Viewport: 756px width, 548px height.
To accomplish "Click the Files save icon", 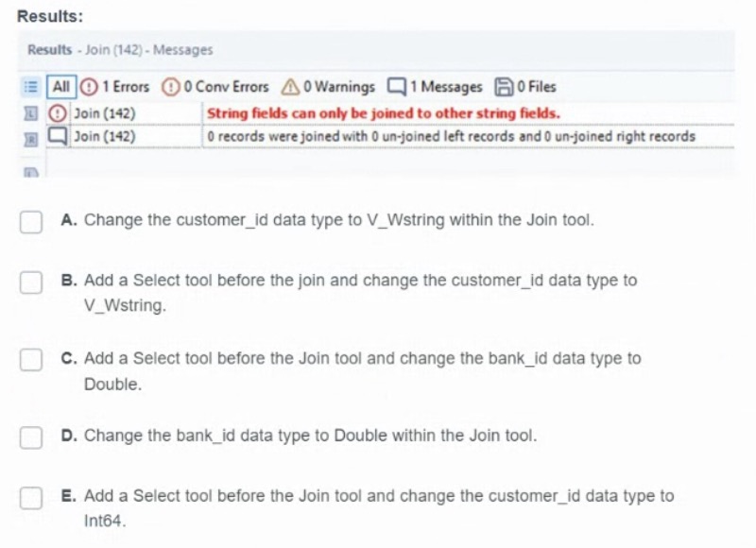I will coord(504,87).
